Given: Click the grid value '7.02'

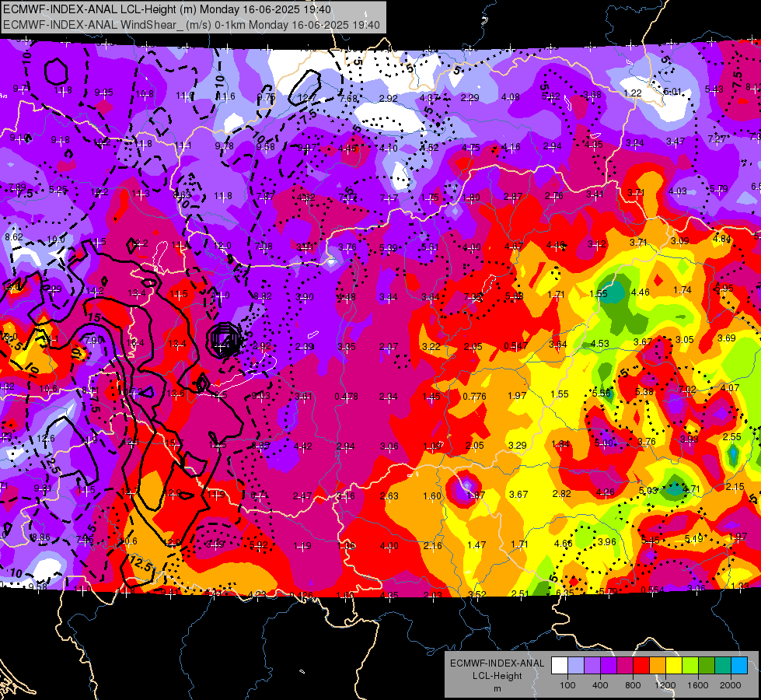Looking at the screenshot, I should [686, 389].
